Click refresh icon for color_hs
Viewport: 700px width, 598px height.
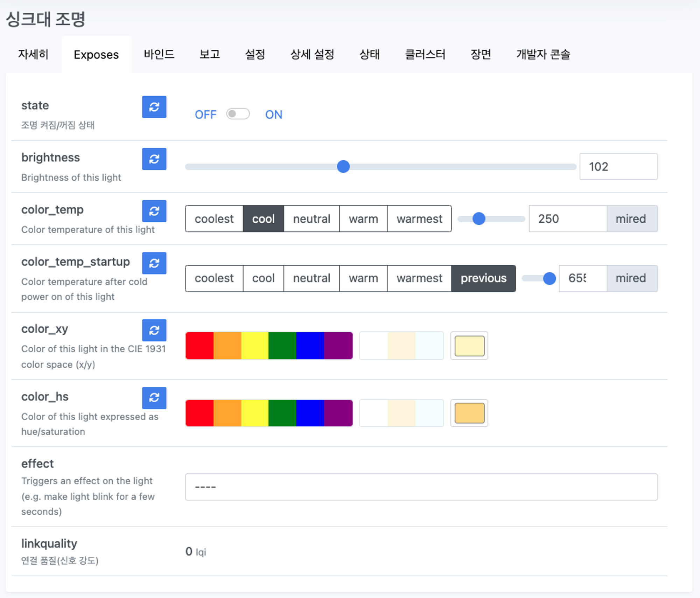click(x=154, y=398)
